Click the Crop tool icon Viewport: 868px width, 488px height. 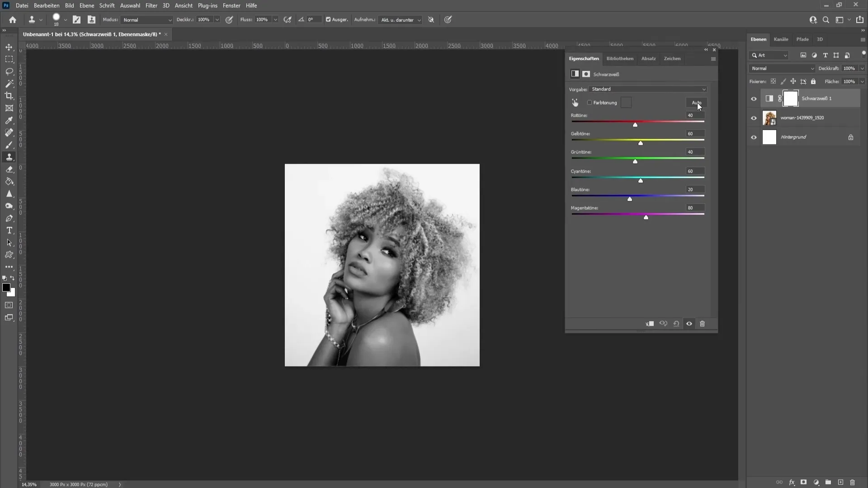[9, 95]
